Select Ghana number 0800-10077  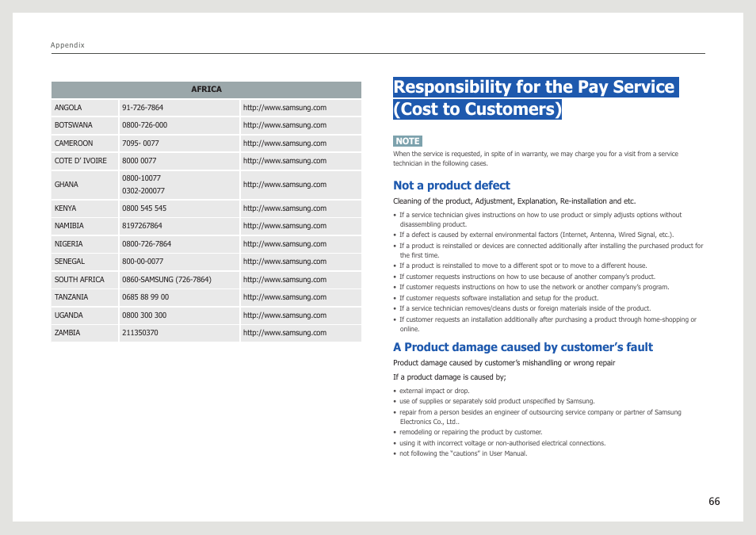pos(141,178)
